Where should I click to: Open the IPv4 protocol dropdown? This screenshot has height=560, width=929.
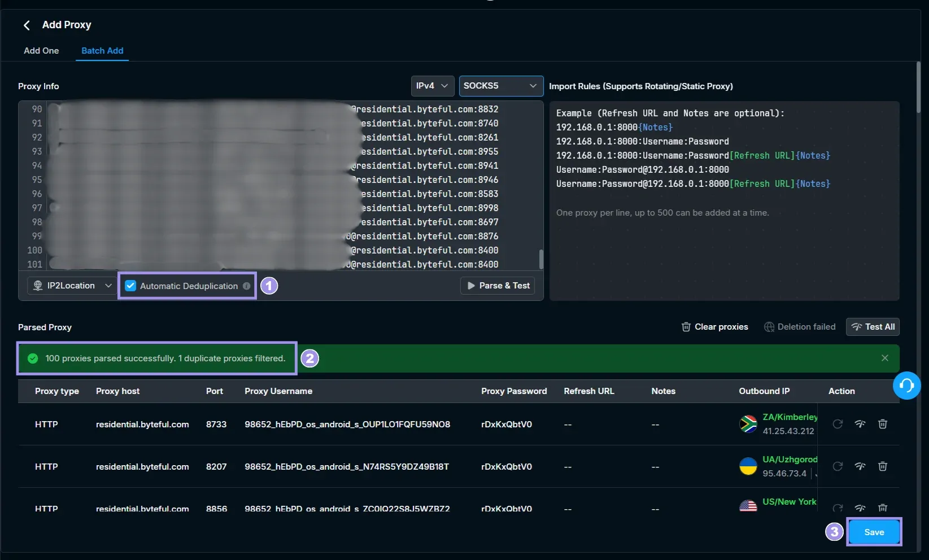(432, 86)
